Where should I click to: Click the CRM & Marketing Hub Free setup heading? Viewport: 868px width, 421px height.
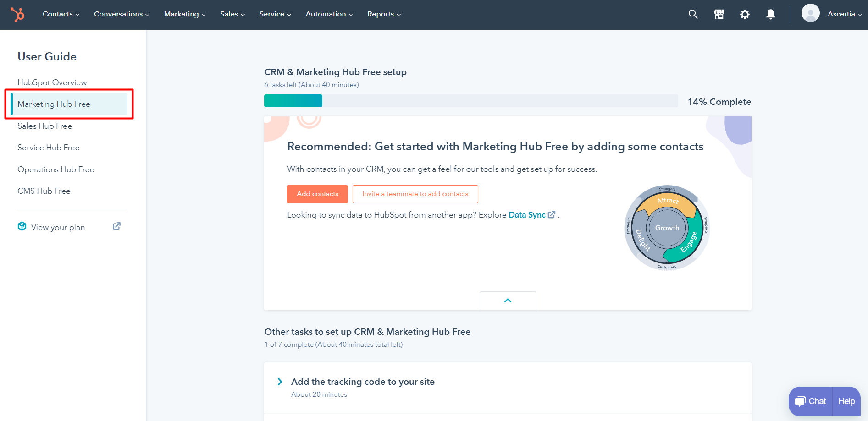pos(335,72)
